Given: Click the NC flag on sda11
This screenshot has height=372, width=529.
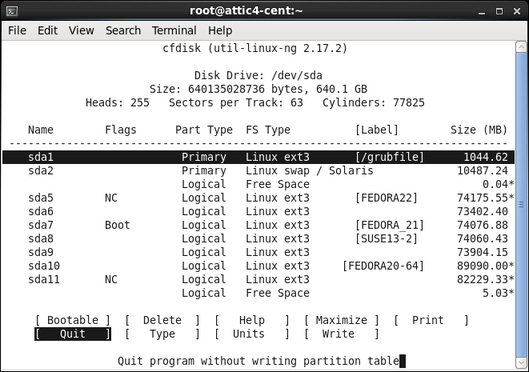Looking at the screenshot, I should [x=111, y=280].
